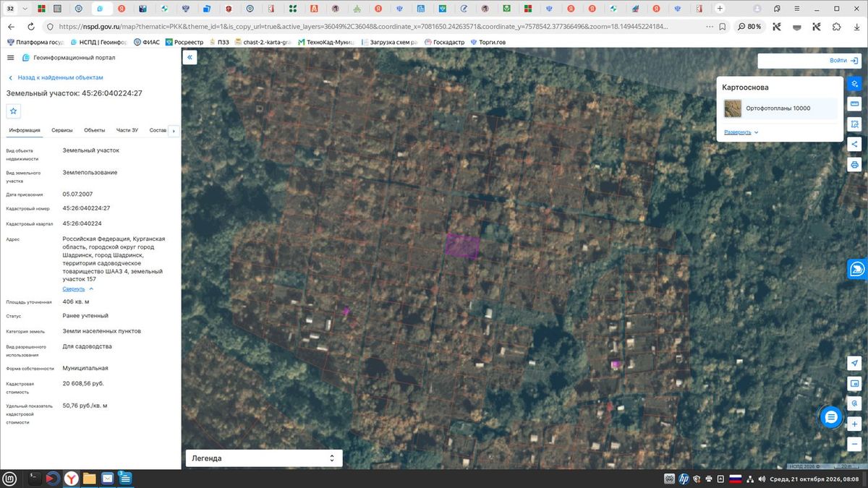Click the highlighted purple parcel on map
Image resolution: width=868 pixels, height=488 pixels.
462,246
